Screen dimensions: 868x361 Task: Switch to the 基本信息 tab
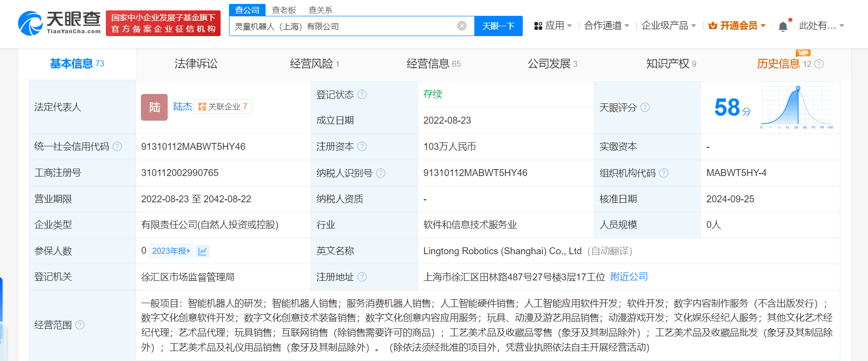(77, 64)
